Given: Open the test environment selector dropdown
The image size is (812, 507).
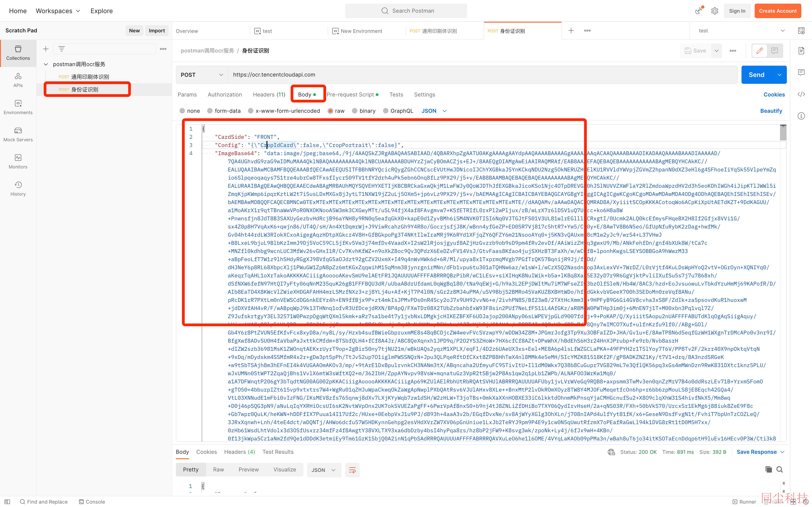Looking at the screenshot, I should click(x=741, y=31).
